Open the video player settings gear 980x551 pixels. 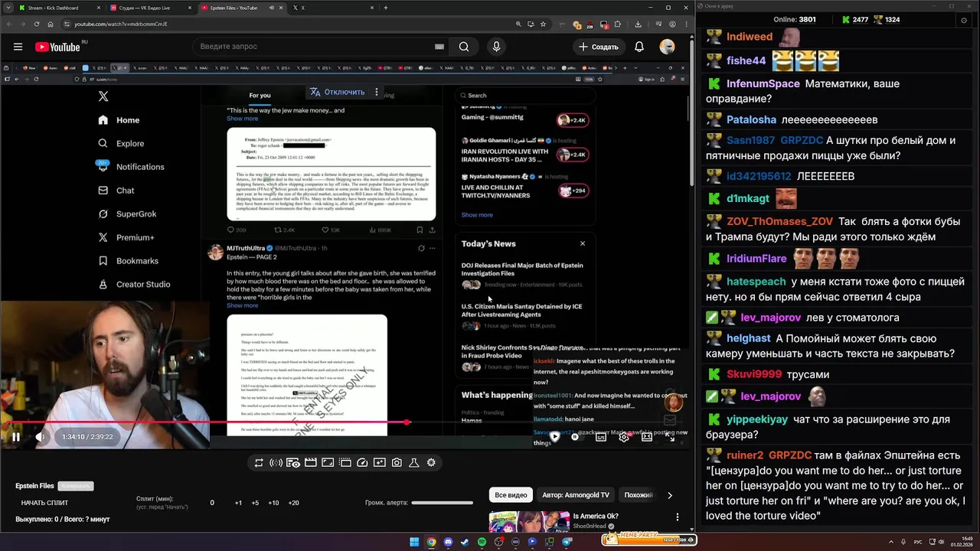(x=624, y=437)
